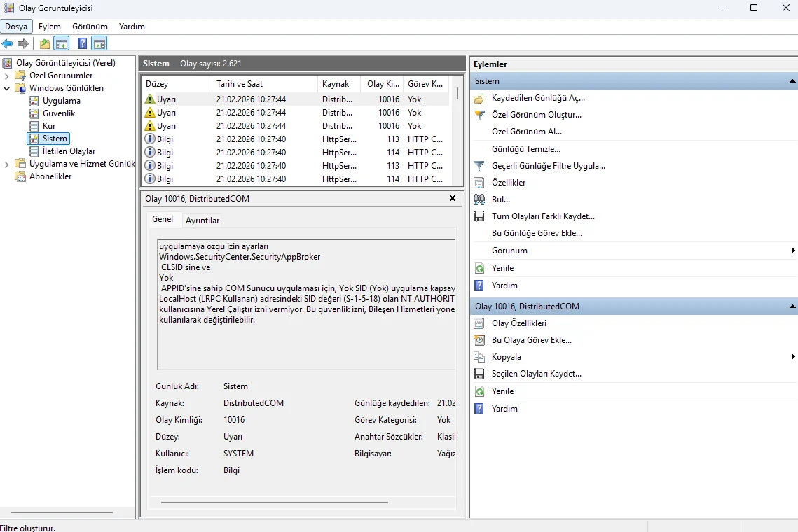Toggle the show/hide console tree toolbar icon
This screenshot has height=532, width=798.
[x=62, y=44]
